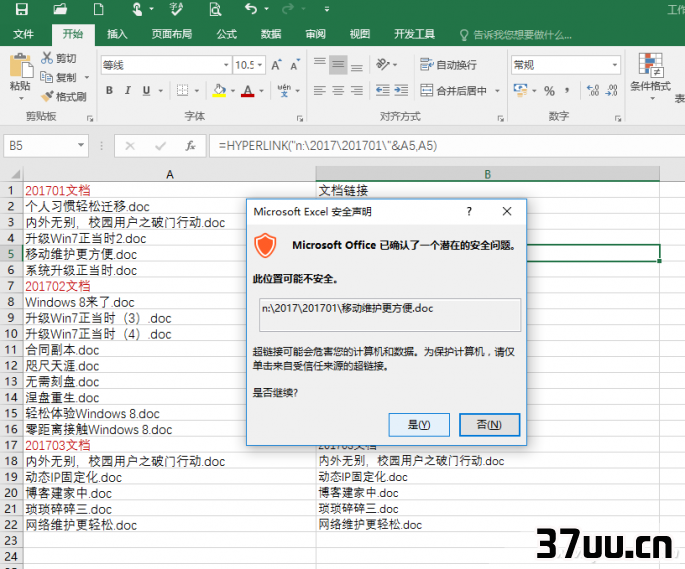Click the formula bar with HYPERLINK formula
685x569 pixels.
coord(447,146)
